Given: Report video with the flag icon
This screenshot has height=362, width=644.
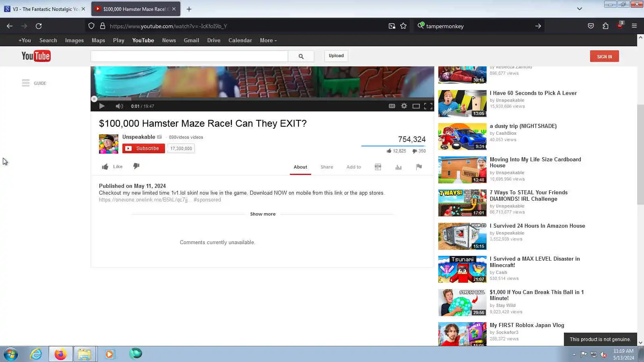Looking at the screenshot, I should (x=419, y=167).
